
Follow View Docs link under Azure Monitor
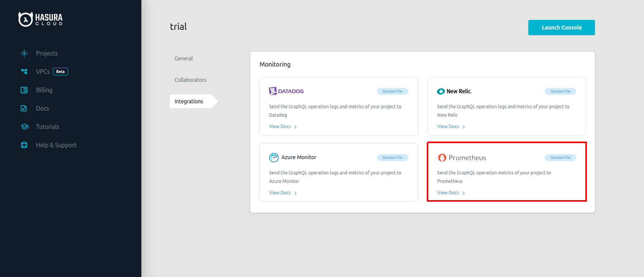pyautogui.click(x=280, y=193)
